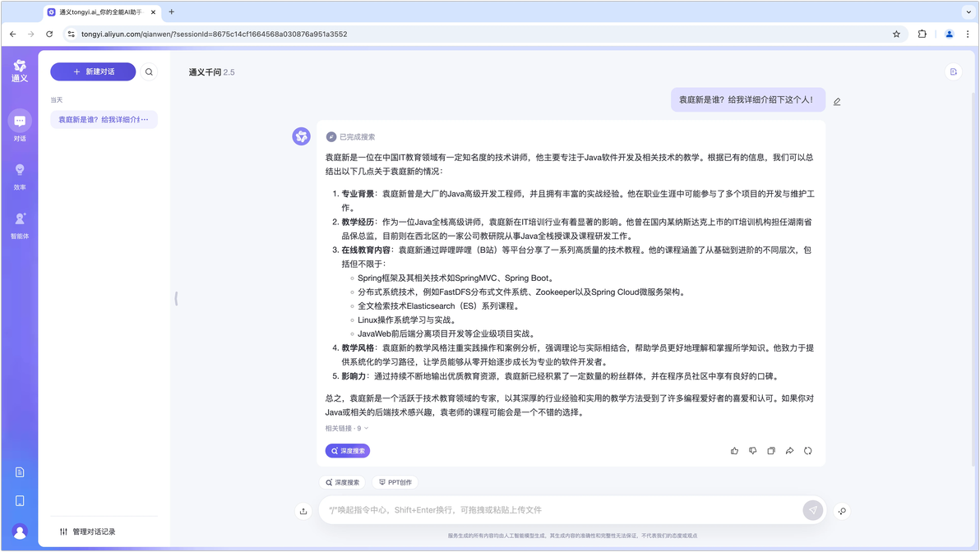Image resolution: width=980 pixels, height=552 pixels.
Task: Click the purple 深度搜索 button under the answer
Action: [348, 451]
